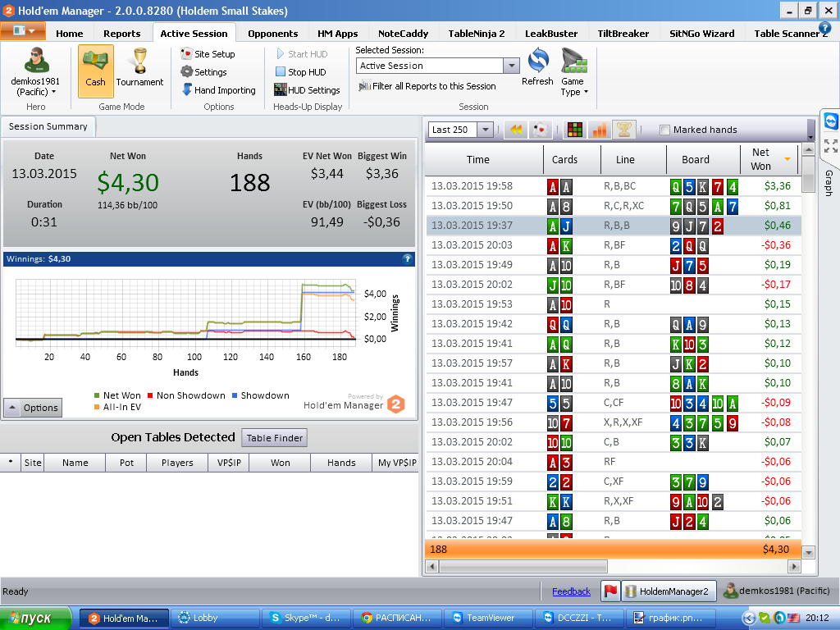840x630 pixels.
Task: Open HUD Settings
Action: click(307, 90)
